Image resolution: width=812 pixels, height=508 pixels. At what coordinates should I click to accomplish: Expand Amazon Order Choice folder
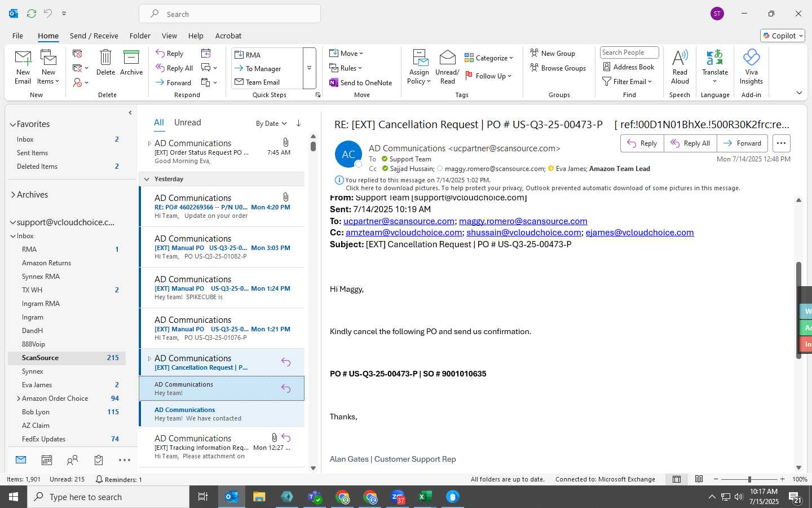pos(18,398)
